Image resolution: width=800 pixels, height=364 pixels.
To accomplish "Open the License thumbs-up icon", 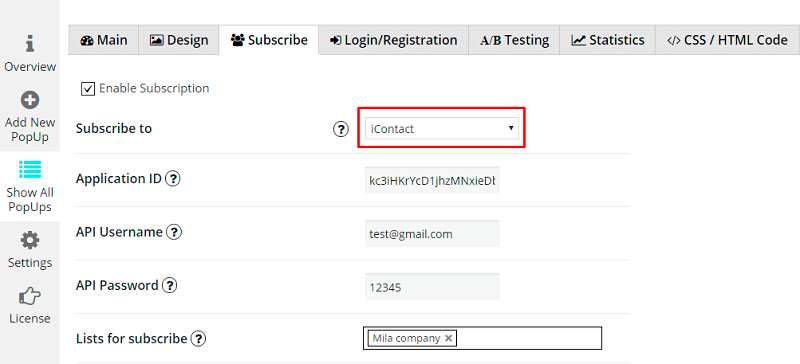I will click(x=30, y=296).
